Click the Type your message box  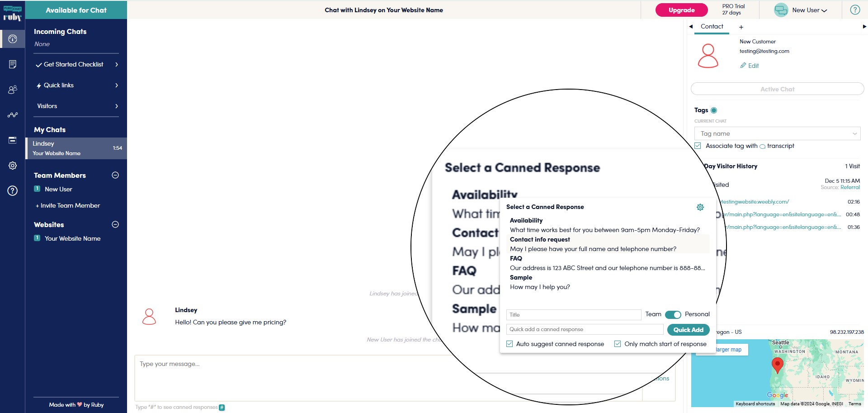388,378
